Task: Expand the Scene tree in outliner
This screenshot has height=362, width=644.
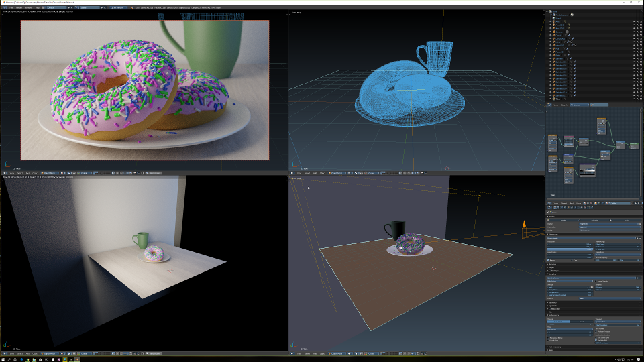Action: [x=547, y=11]
